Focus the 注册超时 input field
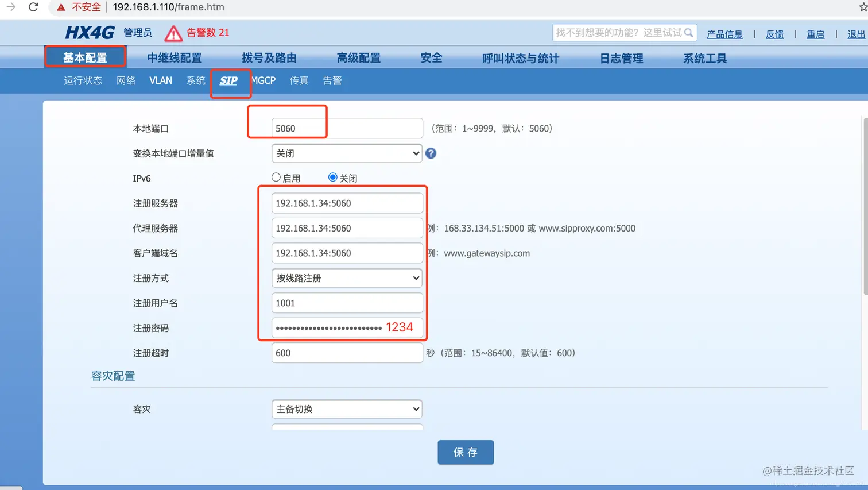 click(x=347, y=353)
